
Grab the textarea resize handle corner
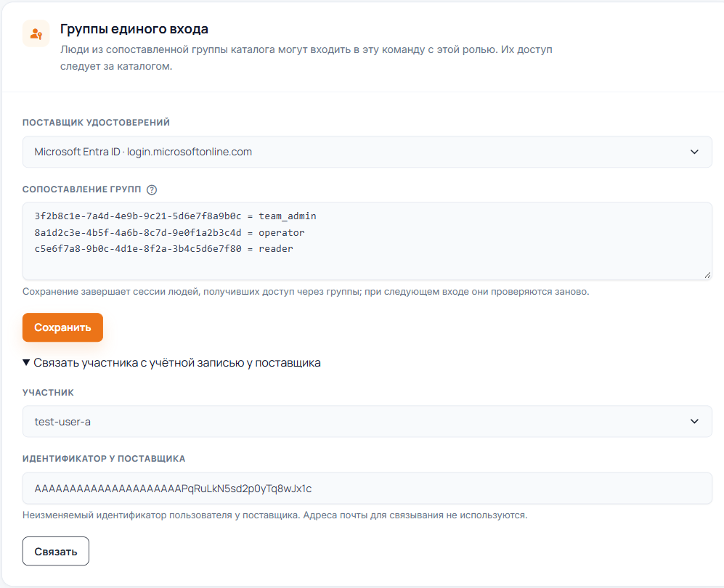click(x=707, y=275)
